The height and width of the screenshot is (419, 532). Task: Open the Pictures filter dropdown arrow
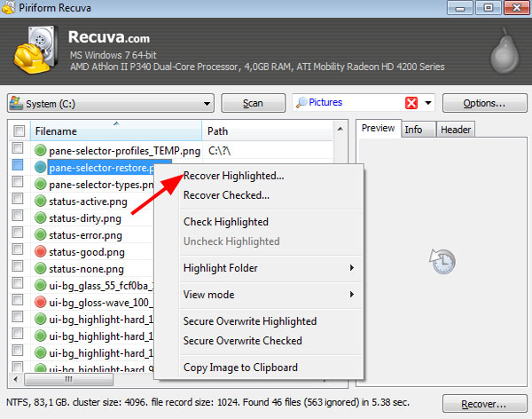428,103
